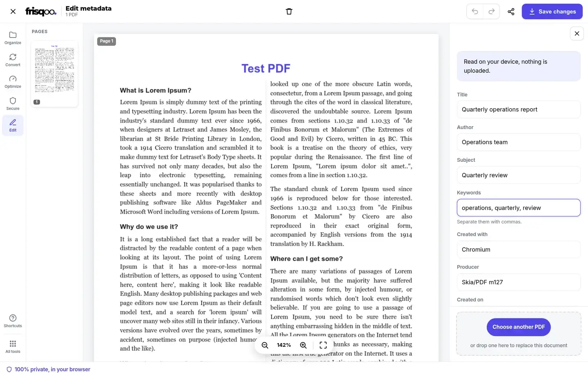Choose another PDF to load
Image resolution: width=588 pixels, height=377 pixels.
click(519, 327)
